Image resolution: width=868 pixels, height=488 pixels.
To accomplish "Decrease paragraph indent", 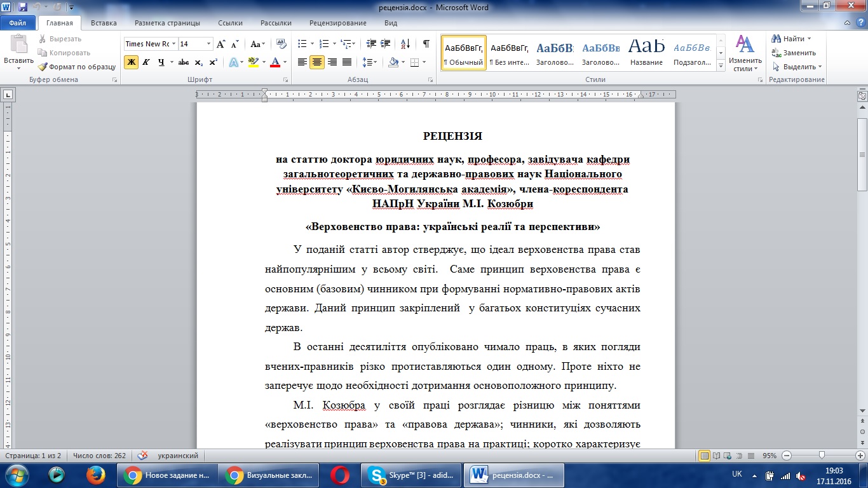I will pos(371,44).
